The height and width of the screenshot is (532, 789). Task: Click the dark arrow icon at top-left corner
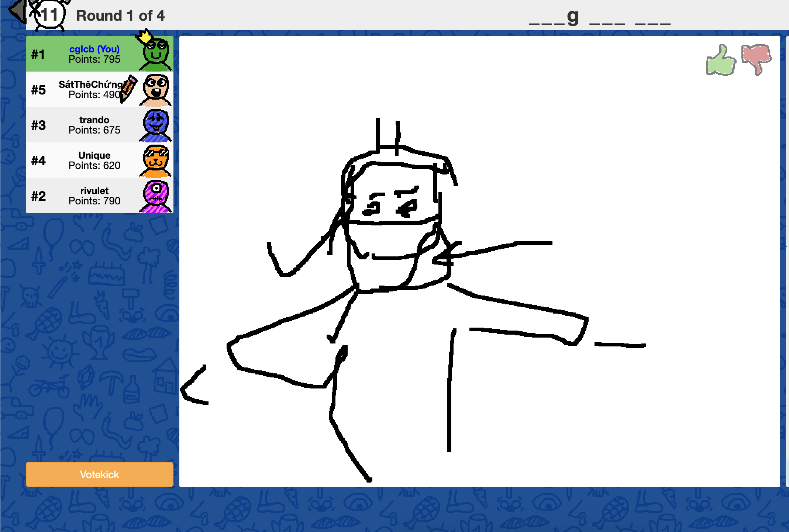pyautogui.click(x=17, y=10)
